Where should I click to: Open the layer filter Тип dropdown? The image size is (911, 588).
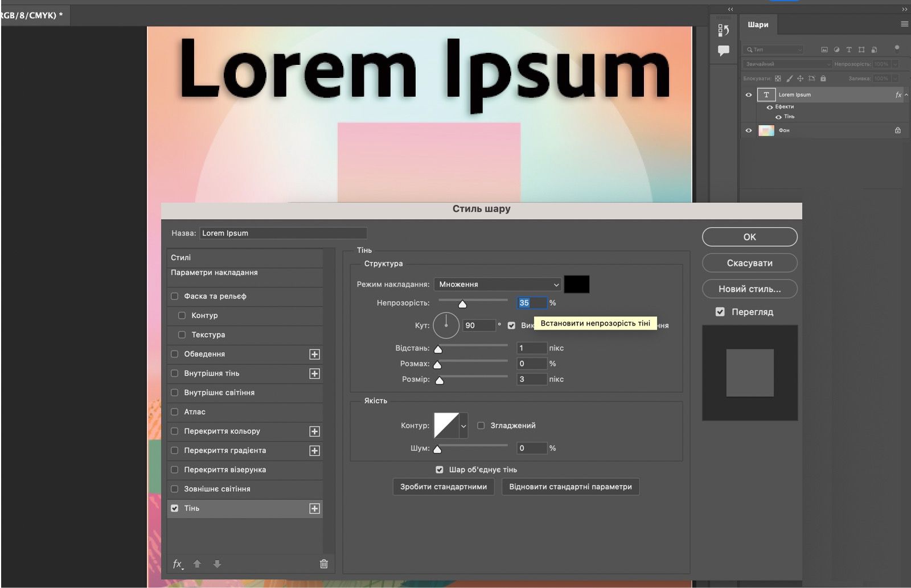coord(773,50)
